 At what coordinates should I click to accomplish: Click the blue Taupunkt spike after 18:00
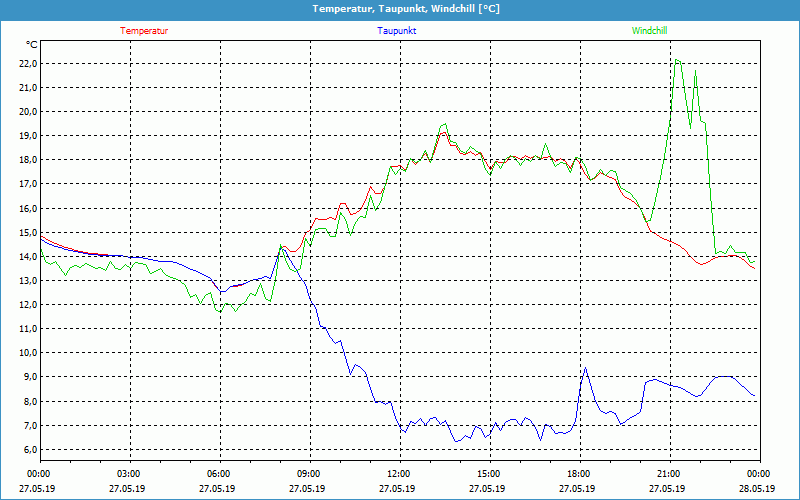pos(585,368)
